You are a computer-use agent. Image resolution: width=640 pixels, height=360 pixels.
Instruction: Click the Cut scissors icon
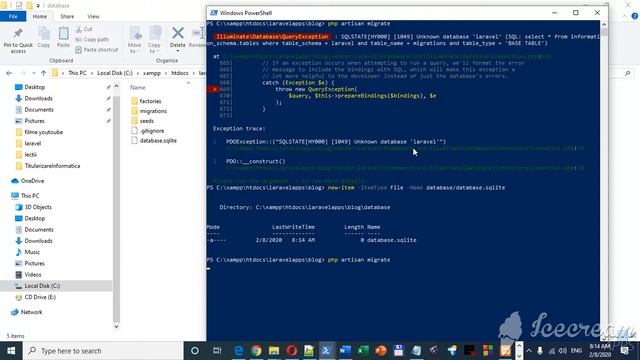[79, 29]
